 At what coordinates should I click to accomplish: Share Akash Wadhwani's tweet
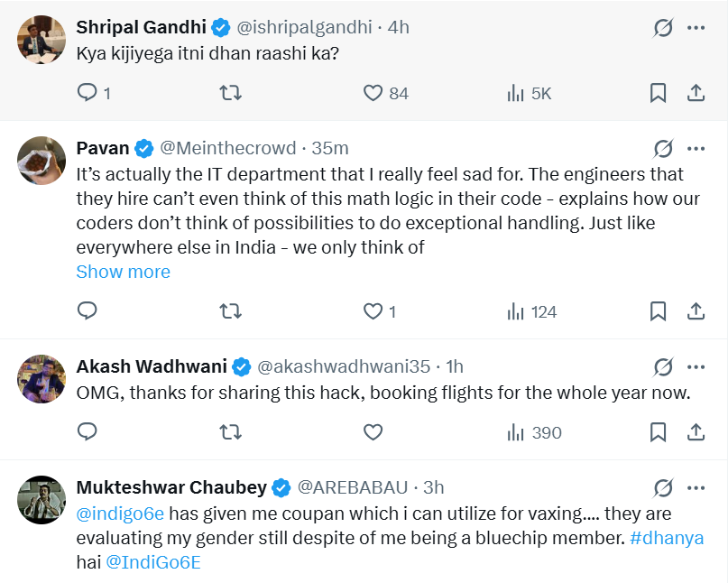point(696,433)
